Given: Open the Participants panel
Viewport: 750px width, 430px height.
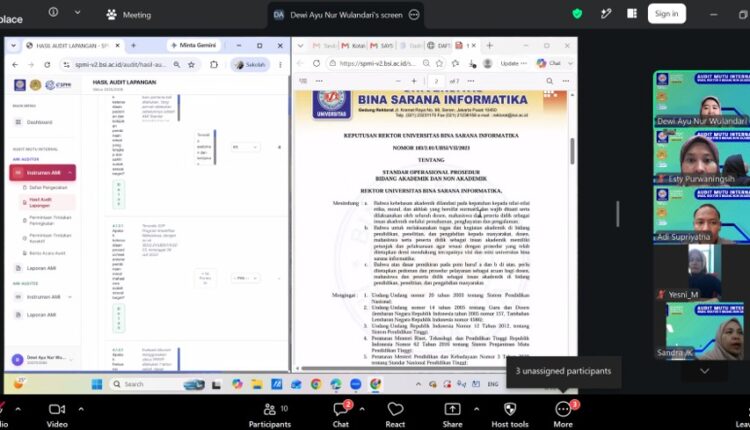Looking at the screenshot, I should [270, 415].
